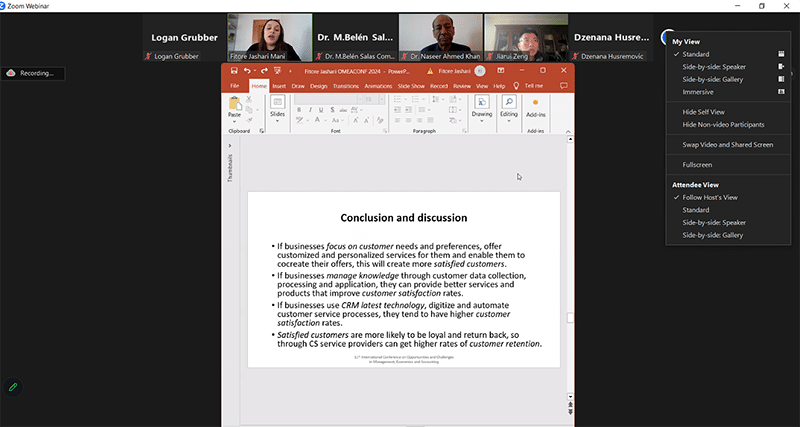Expand the Thumbnails pane chevron
Viewport: 800px width, 427px height.
click(x=230, y=145)
